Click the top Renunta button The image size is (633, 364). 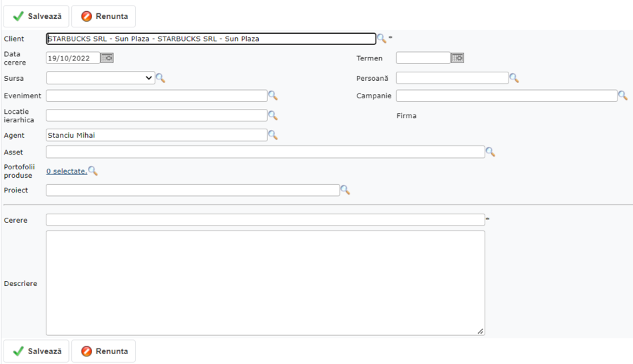point(103,16)
